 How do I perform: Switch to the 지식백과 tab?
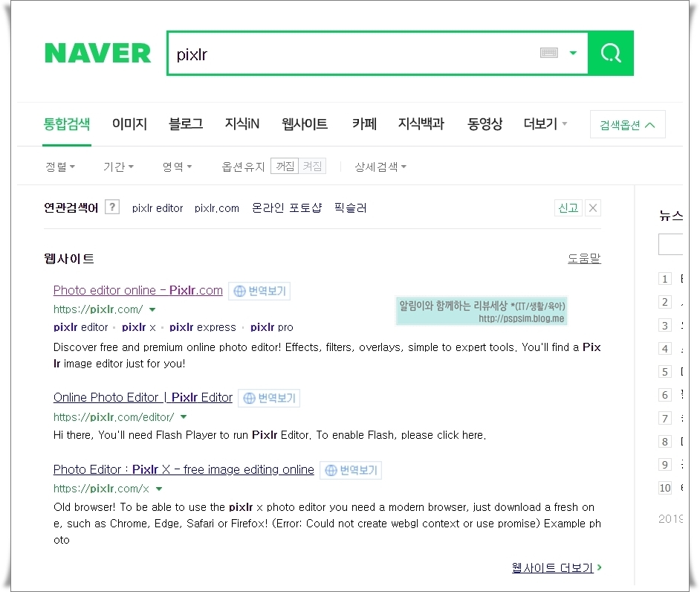tap(421, 123)
